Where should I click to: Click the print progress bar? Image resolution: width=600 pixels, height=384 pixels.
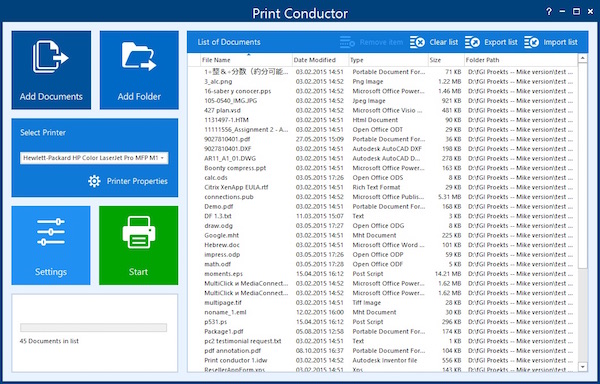93,327
